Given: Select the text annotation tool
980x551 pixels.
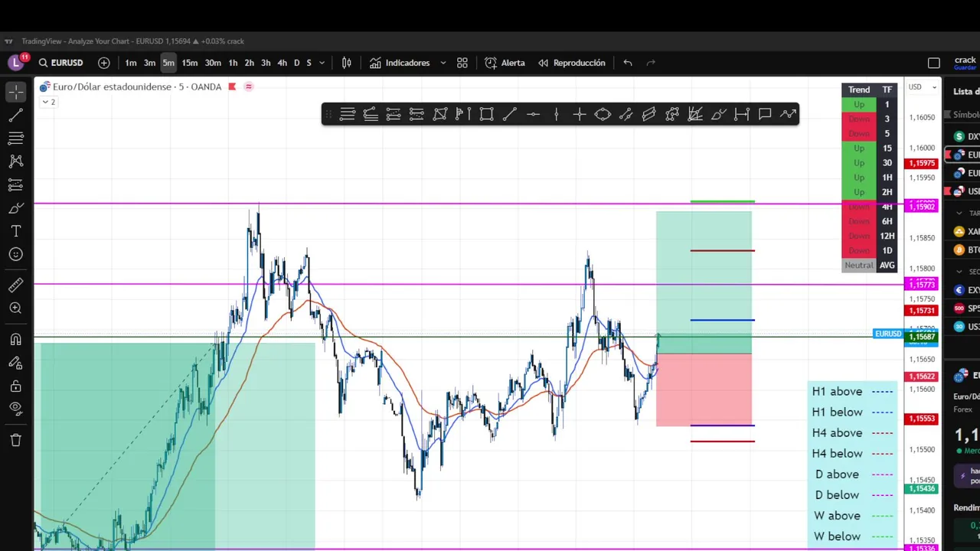Looking at the screenshot, I should pos(16,231).
